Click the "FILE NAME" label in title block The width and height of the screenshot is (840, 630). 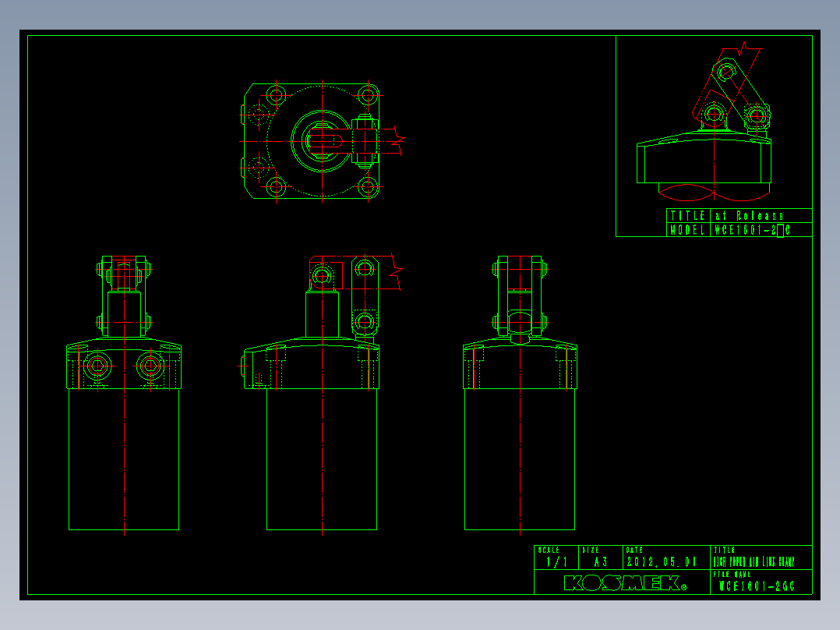point(732,574)
